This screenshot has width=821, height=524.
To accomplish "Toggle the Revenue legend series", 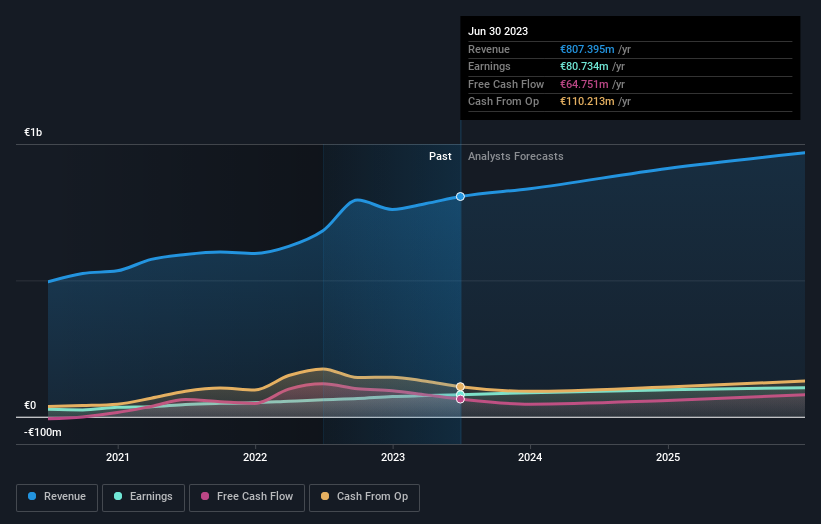I will tap(57, 497).
